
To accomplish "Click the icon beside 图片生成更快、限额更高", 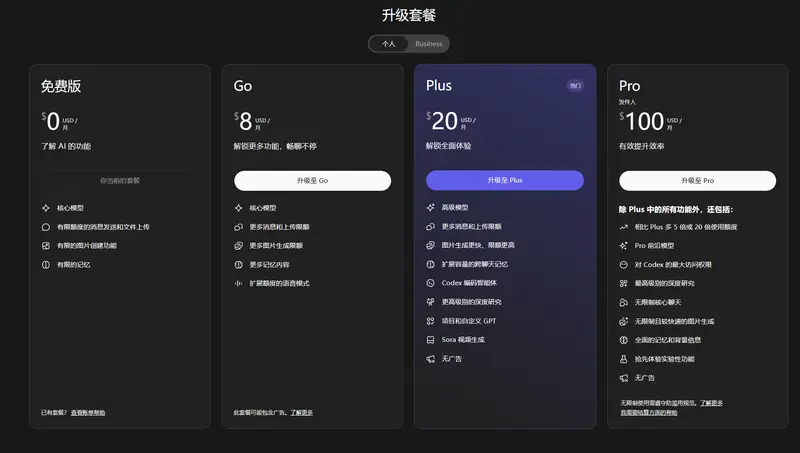I will click(431, 245).
